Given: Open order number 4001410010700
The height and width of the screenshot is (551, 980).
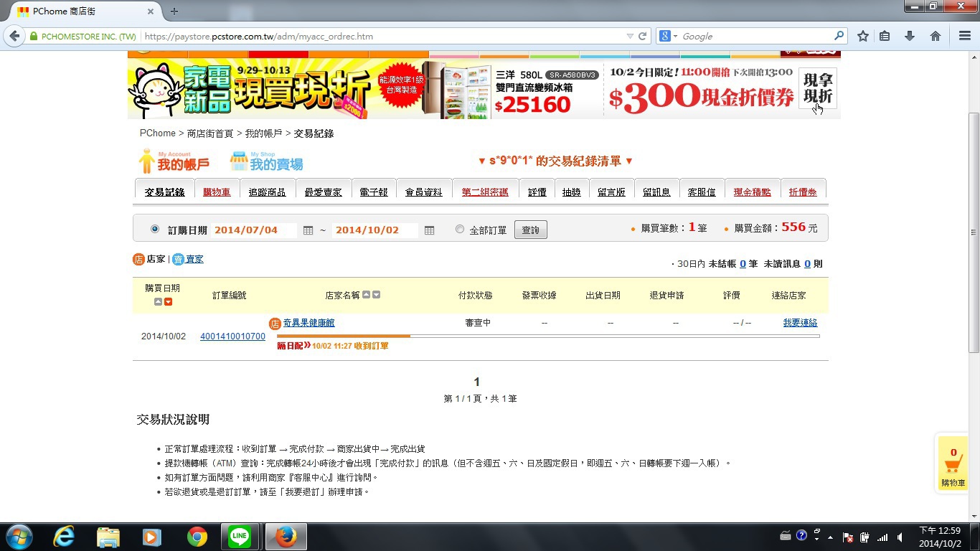Looking at the screenshot, I should click(232, 336).
